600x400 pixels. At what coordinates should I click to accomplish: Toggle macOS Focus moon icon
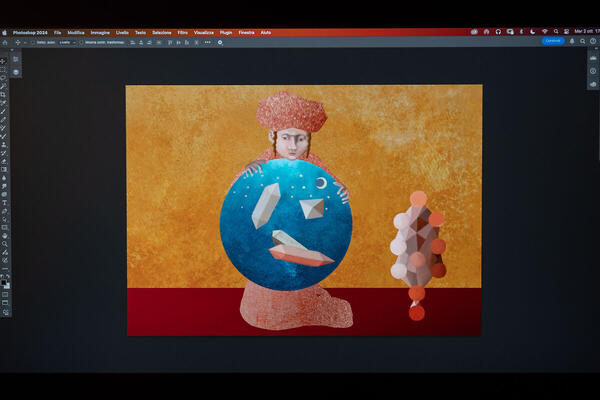pyautogui.click(x=533, y=32)
